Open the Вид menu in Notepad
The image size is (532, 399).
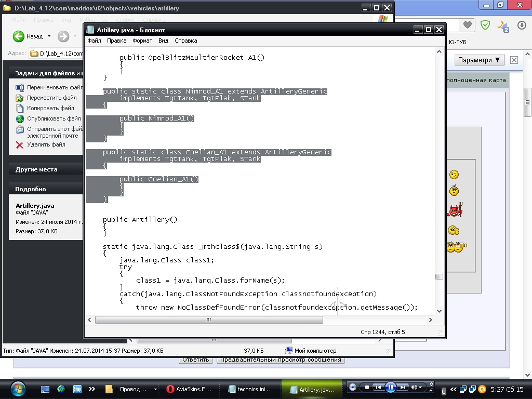[163, 41]
